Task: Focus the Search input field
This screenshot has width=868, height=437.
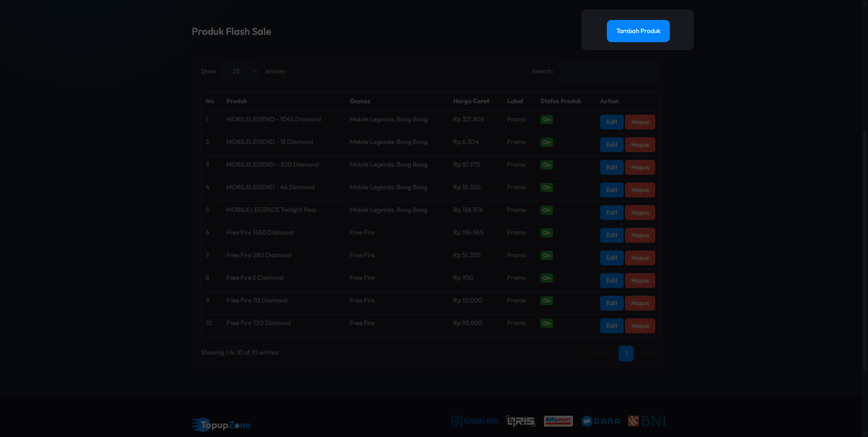Action: click(609, 71)
